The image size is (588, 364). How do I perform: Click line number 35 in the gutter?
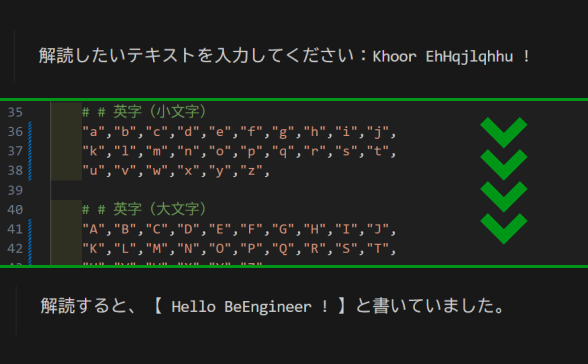pyautogui.click(x=15, y=112)
